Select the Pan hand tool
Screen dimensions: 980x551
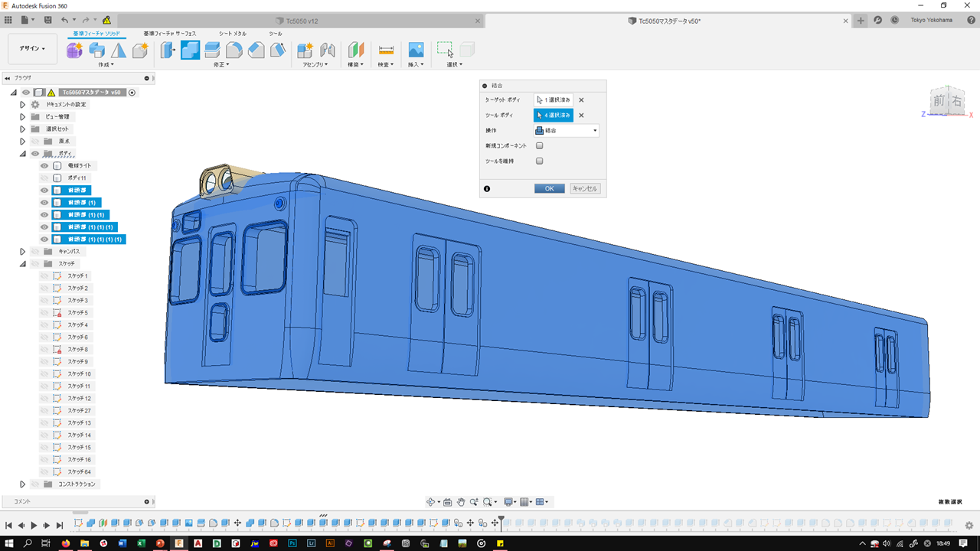pyautogui.click(x=461, y=502)
